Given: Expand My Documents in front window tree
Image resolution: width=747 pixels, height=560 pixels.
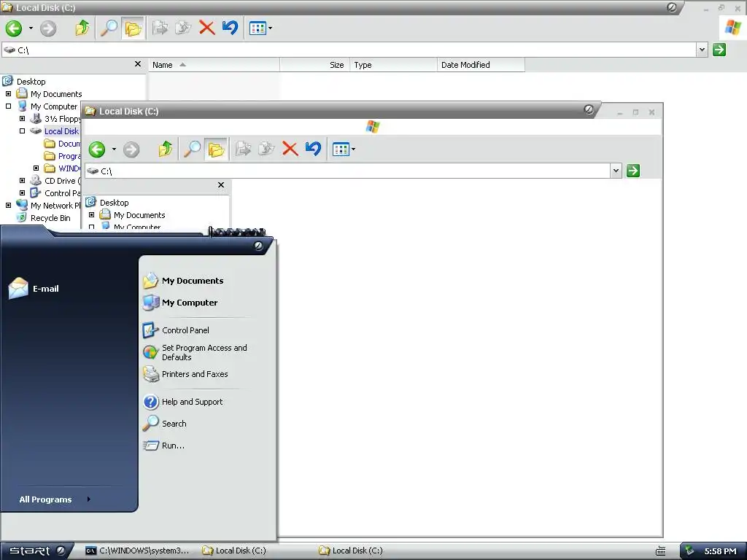Looking at the screenshot, I should (91, 215).
